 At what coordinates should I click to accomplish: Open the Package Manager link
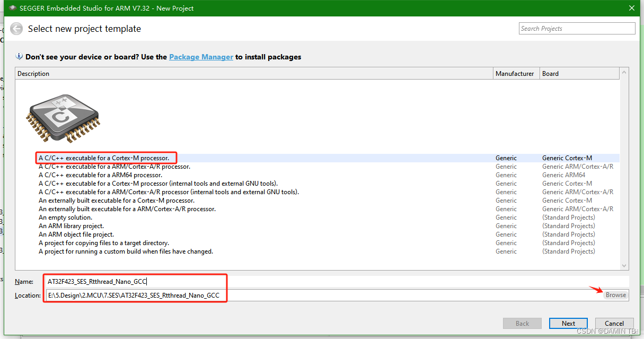click(201, 57)
